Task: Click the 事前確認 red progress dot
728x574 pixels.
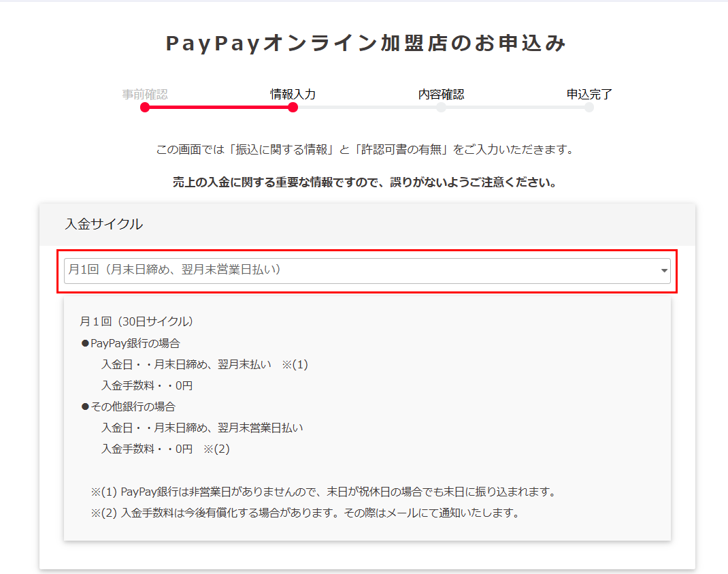Action: pos(145,108)
